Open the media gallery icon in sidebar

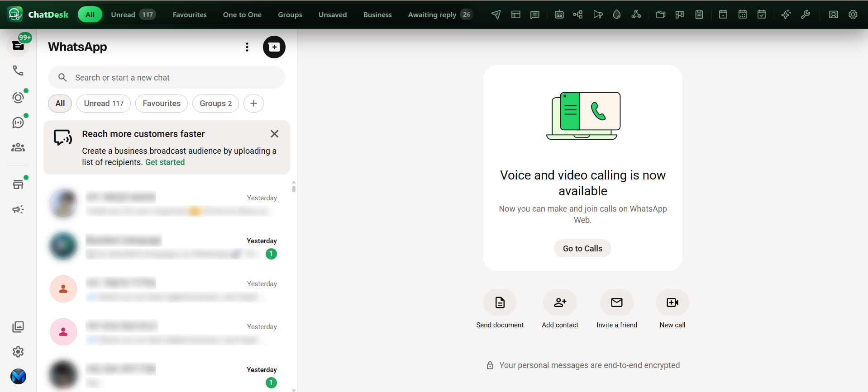18,326
